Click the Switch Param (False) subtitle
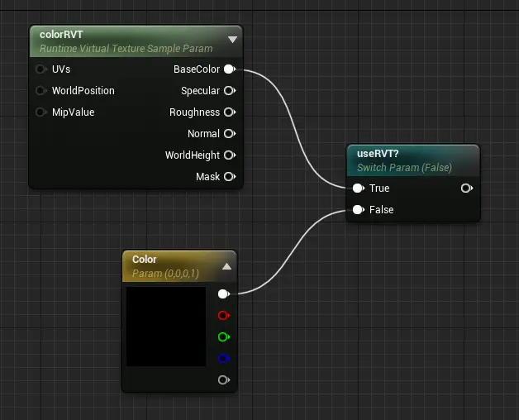 404,168
